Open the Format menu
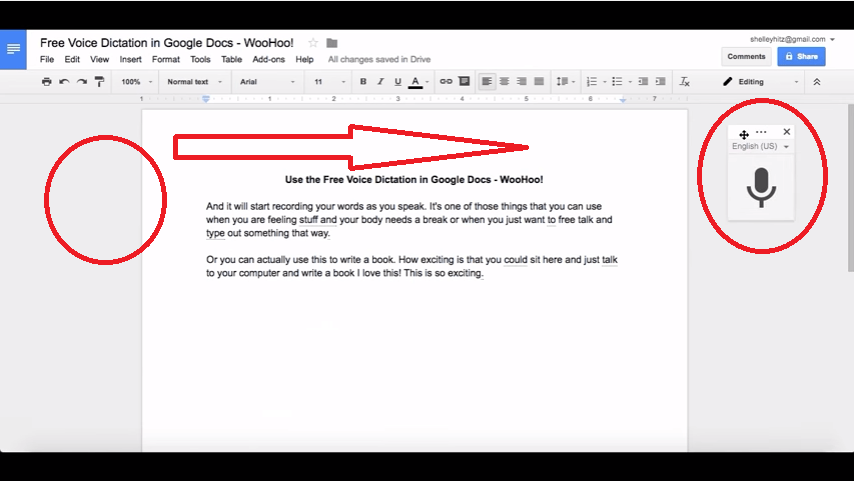854x481 pixels. (x=166, y=59)
